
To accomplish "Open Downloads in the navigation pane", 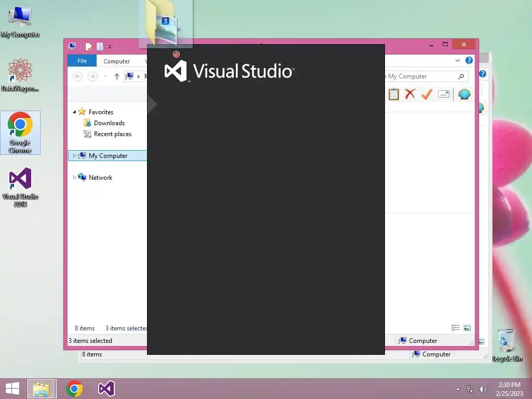I will click(109, 123).
